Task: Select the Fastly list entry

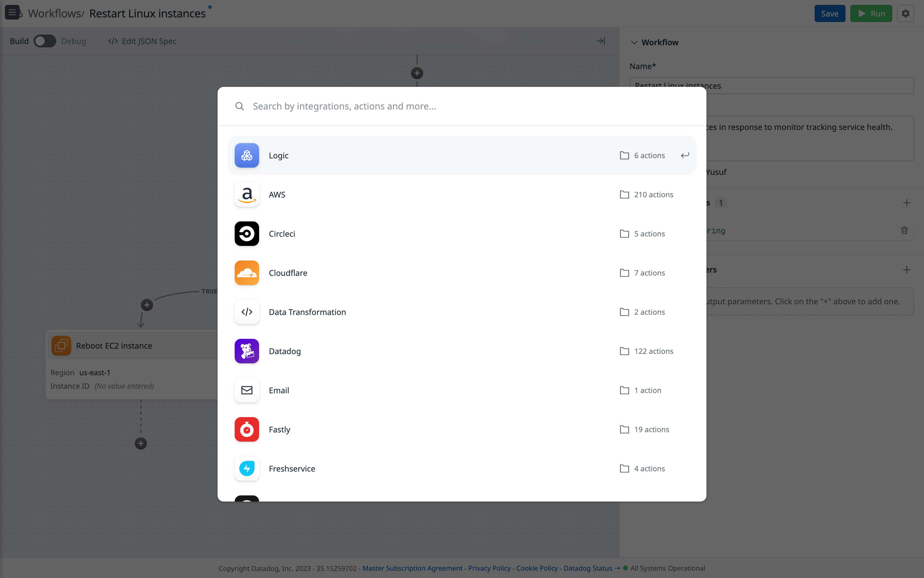Action: 462,429
